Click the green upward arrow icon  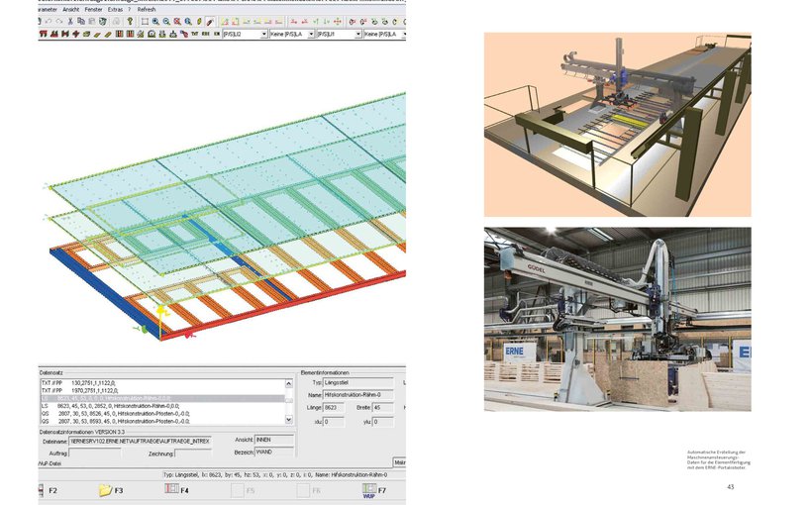[315, 21]
